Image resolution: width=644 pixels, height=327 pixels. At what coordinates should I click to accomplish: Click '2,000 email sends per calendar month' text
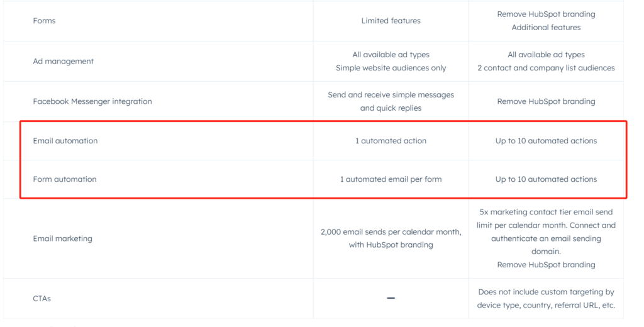coord(391,232)
